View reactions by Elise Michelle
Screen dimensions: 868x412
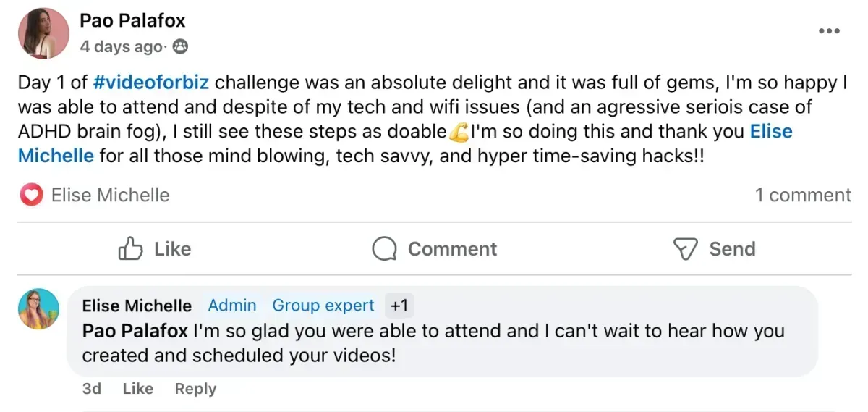[x=110, y=195]
